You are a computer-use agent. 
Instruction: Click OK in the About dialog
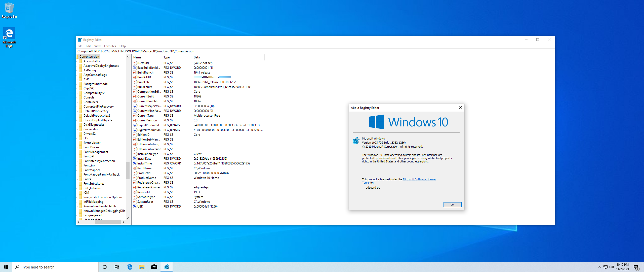[452, 205]
